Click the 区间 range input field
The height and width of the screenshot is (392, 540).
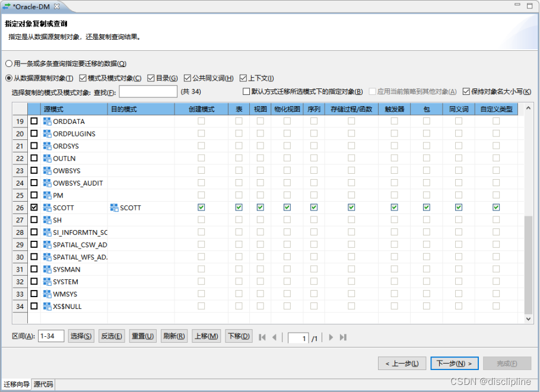(51, 336)
